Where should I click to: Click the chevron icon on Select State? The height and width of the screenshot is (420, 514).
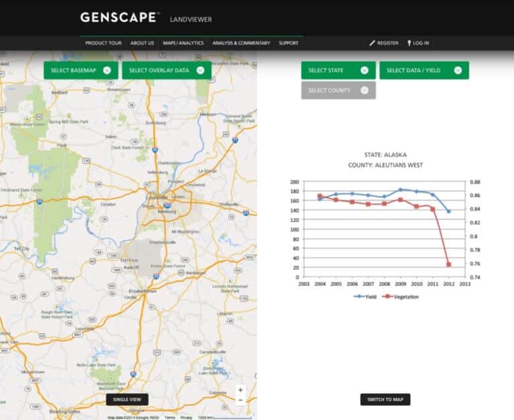coord(364,70)
